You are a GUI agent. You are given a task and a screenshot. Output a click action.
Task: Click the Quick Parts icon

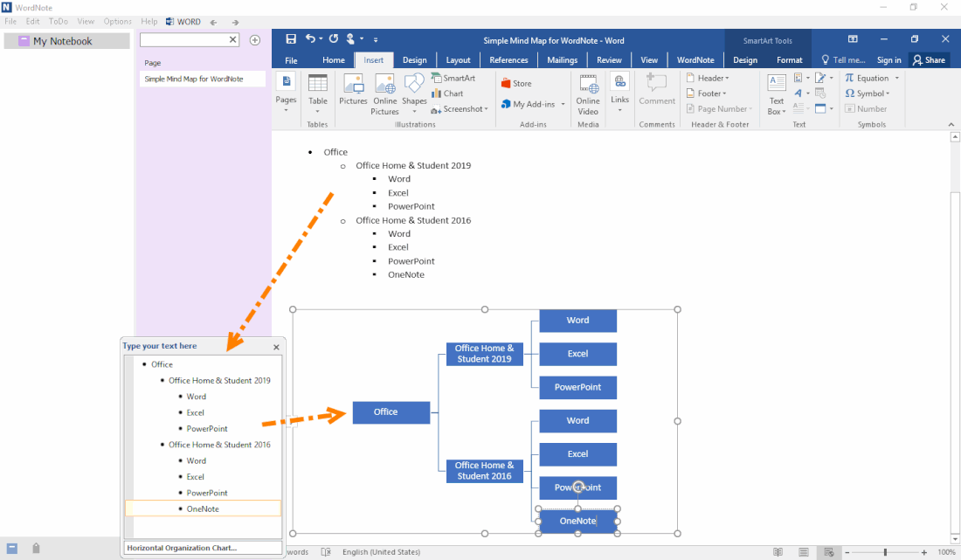point(799,78)
